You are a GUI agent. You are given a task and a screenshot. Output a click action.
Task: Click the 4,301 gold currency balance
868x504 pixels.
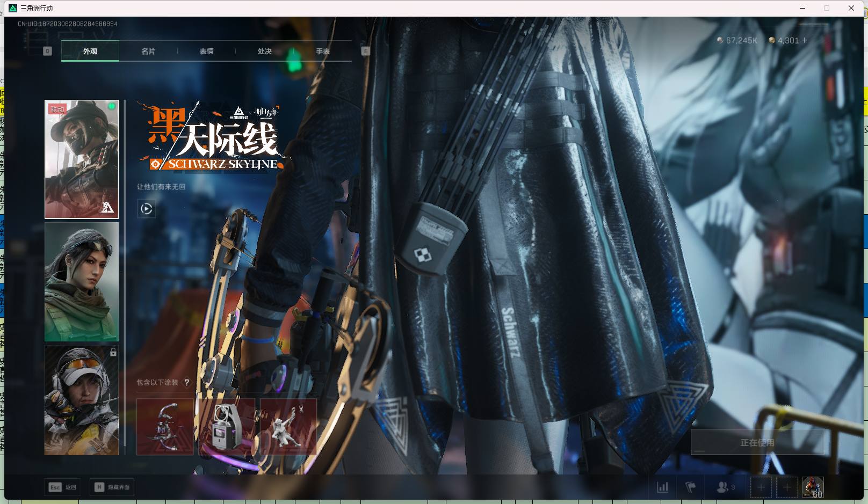point(784,40)
